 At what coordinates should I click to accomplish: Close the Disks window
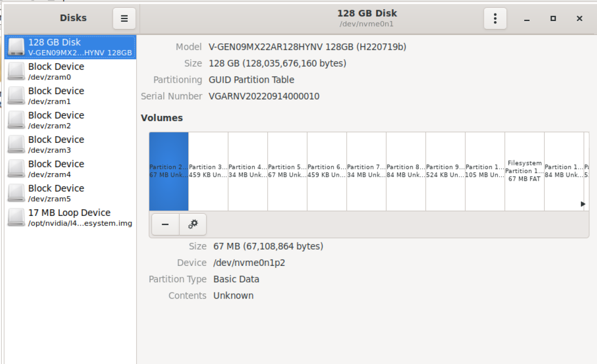580,19
